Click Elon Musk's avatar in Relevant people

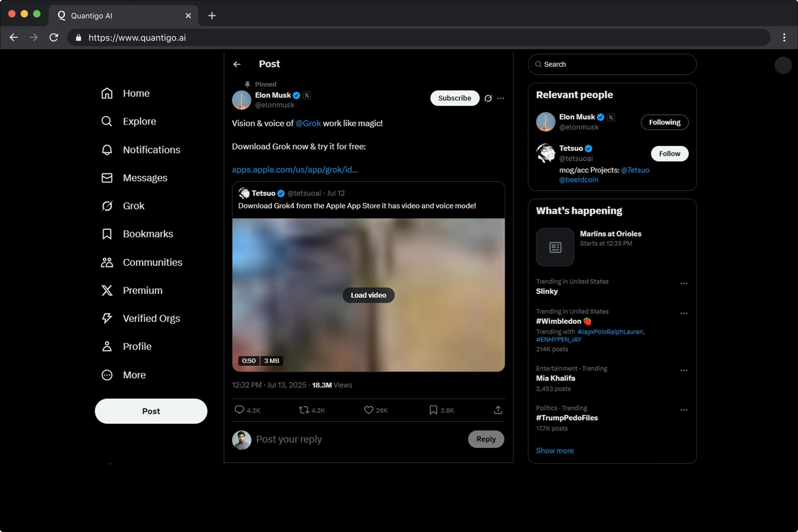(x=546, y=122)
